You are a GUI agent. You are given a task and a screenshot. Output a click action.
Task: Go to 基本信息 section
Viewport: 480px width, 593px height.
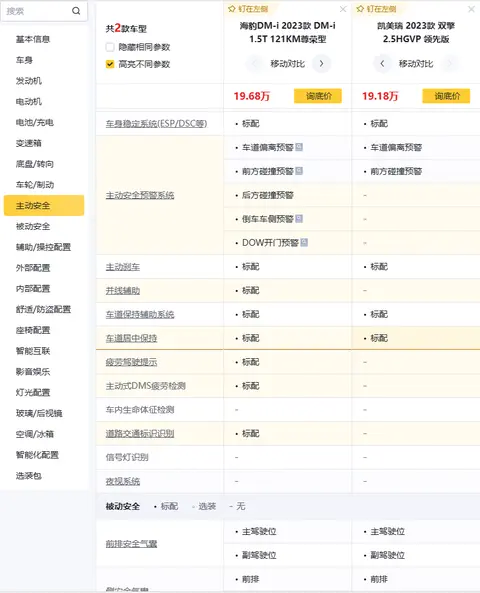click(33, 39)
